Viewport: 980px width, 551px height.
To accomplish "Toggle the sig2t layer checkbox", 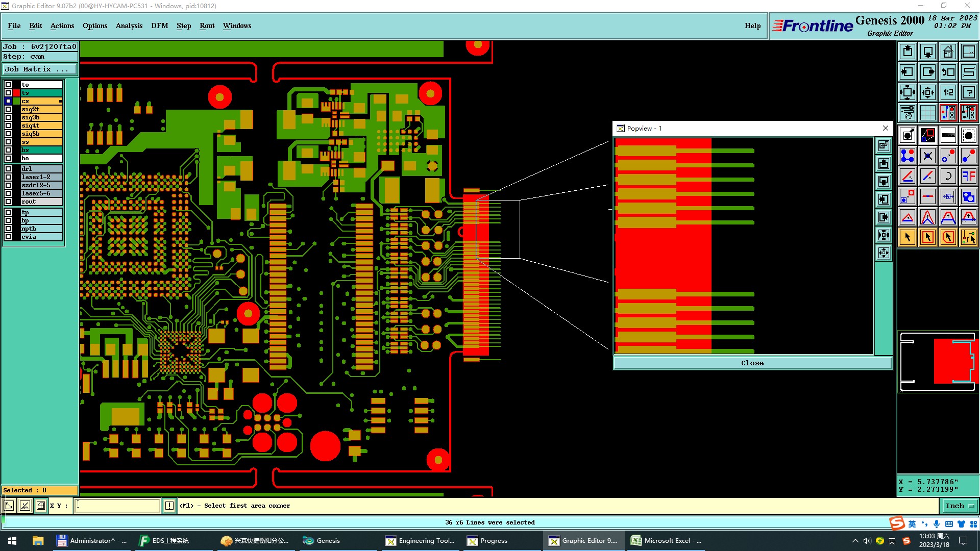I will [8, 109].
